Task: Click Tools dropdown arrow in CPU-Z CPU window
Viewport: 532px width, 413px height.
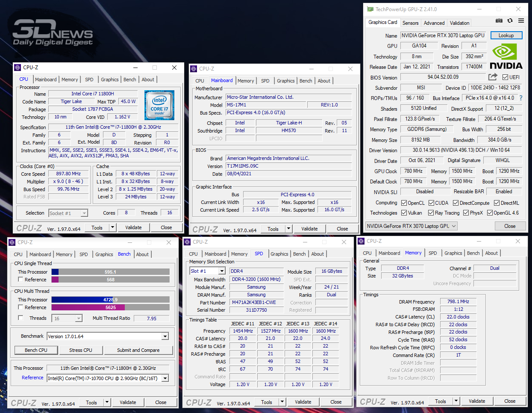Action: tap(112, 227)
